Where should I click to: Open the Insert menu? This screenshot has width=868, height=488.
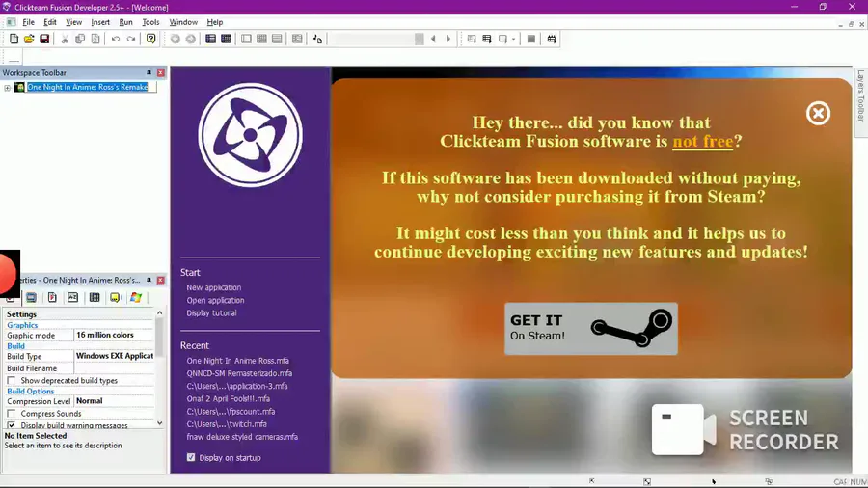(x=100, y=23)
